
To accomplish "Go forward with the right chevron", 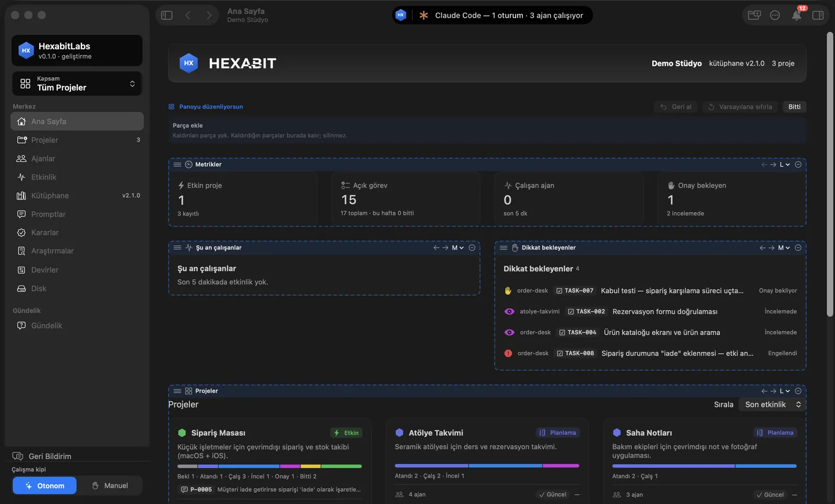I will tap(209, 15).
